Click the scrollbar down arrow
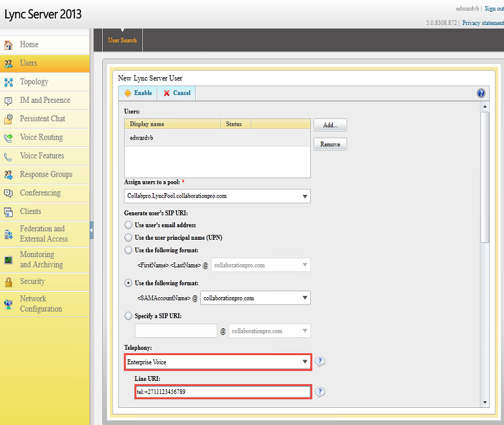This screenshot has width=504, height=425. (x=485, y=403)
